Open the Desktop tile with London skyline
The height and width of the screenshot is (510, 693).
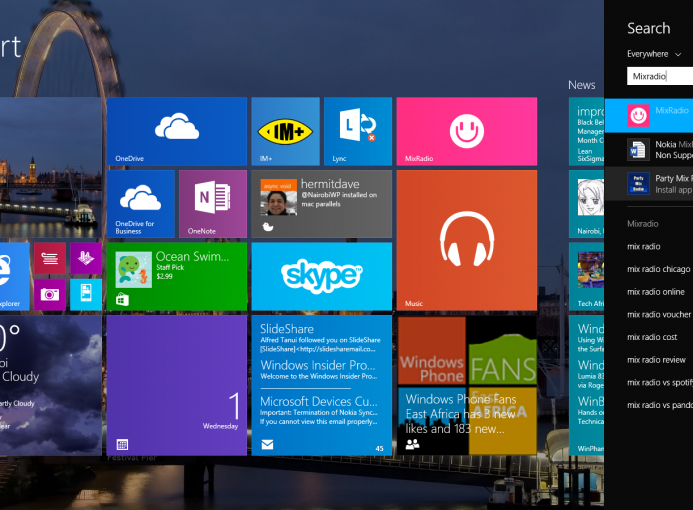[51, 167]
